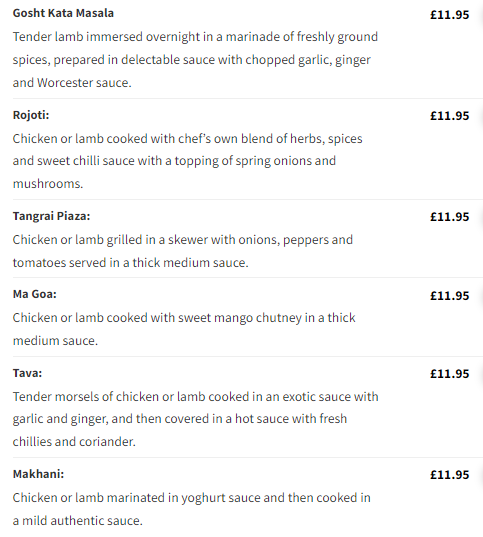Click the Ma Goa price £11.95
This screenshot has height=537, width=483.
449,296
